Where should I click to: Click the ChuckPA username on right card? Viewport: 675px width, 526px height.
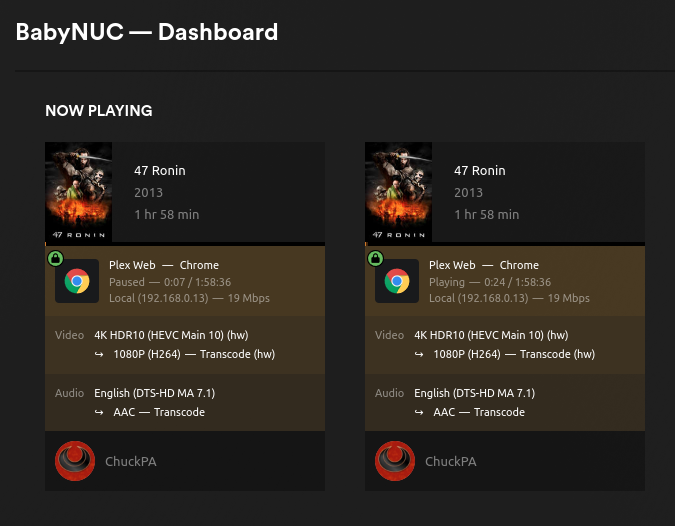point(451,462)
